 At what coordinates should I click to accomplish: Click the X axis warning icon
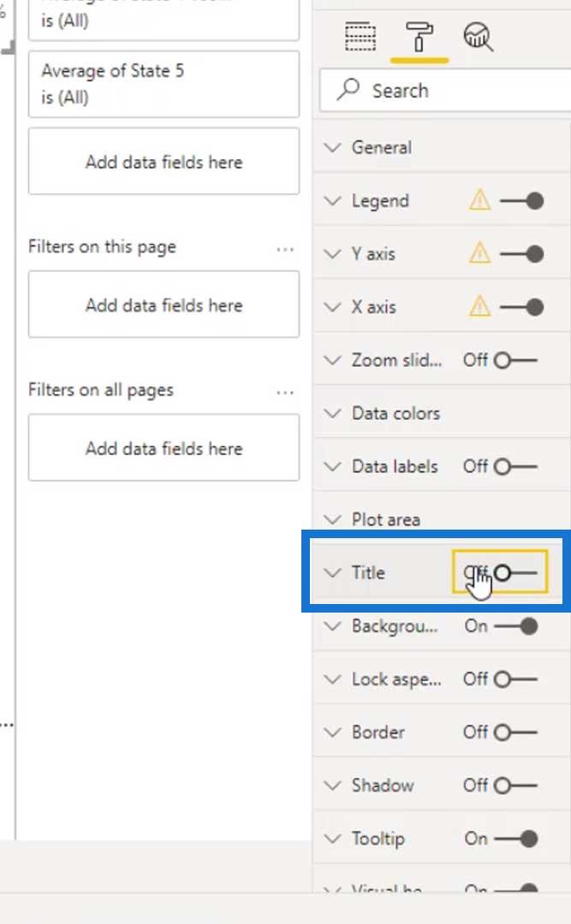479,306
